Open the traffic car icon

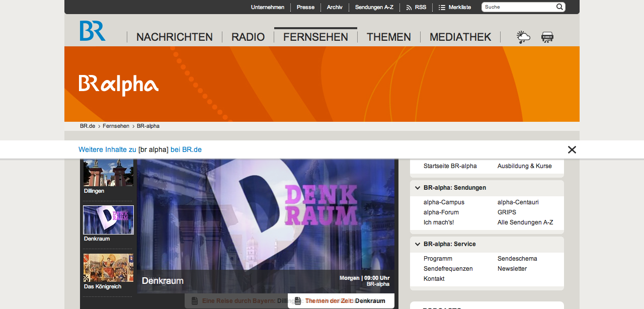point(547,37)
